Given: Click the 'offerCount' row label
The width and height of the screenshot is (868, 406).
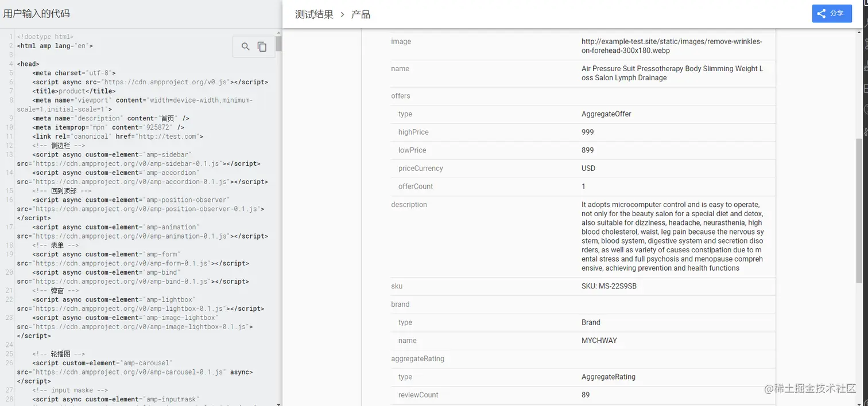Looking at the screenshot, I should 416,186.
